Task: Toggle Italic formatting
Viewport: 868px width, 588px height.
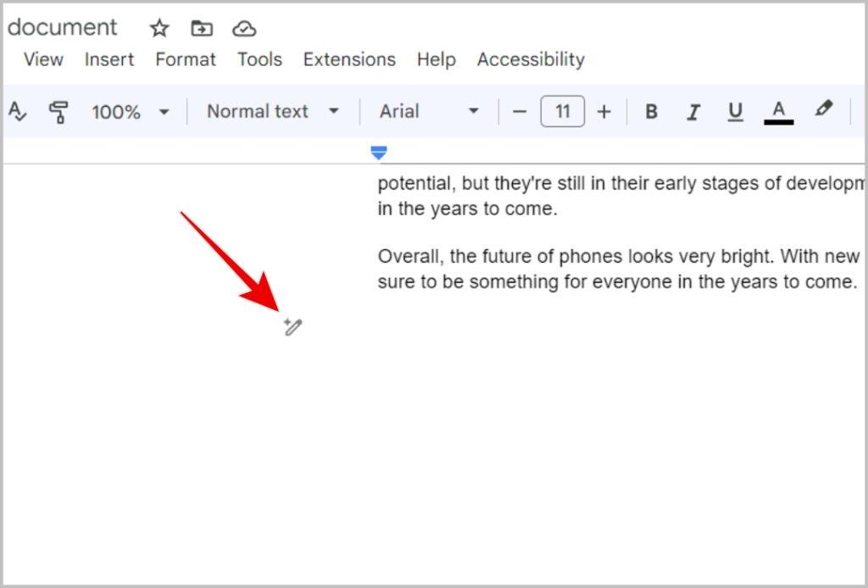Action: (x=693, y=113)
